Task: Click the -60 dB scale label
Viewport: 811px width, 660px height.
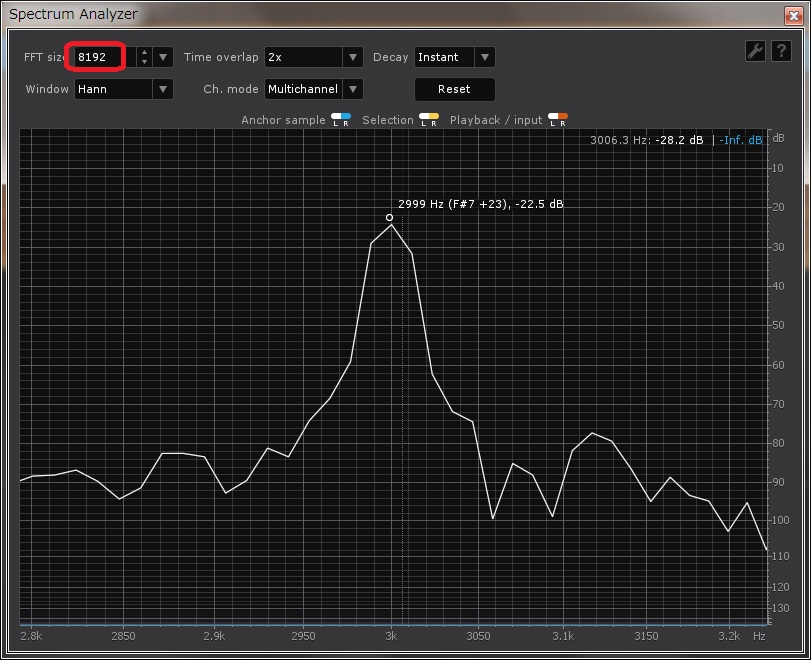Action: (x=776, y=365)
